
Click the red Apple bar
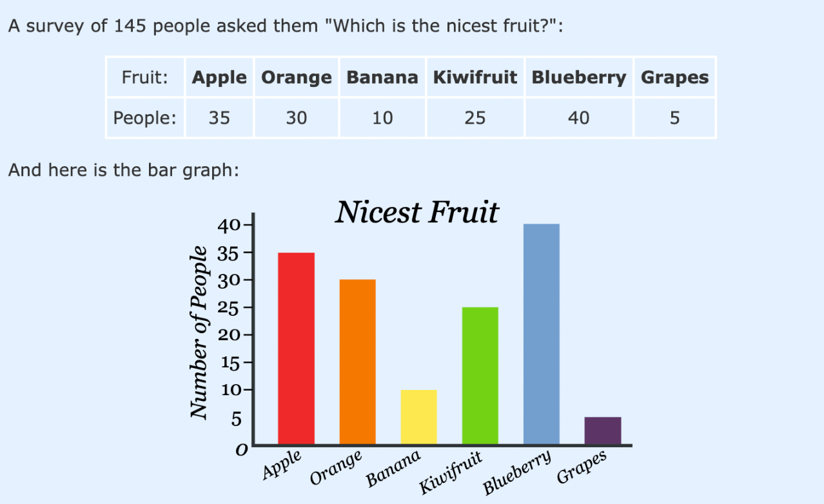point(296,348)
